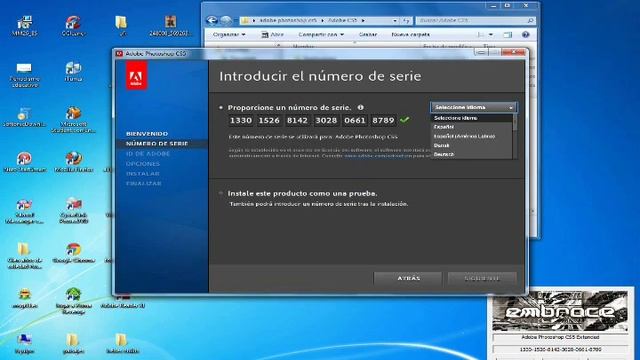The height and width of the screenshot is (360, 640).
Task: Select the FINALIZAR installer step
Action: pos(144,183)
